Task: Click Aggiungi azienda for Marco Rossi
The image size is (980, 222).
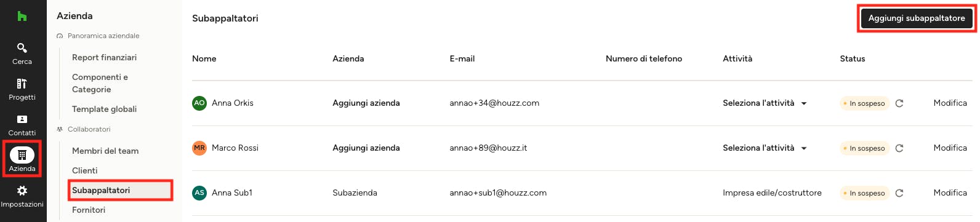Action: [x=366, y=148]
